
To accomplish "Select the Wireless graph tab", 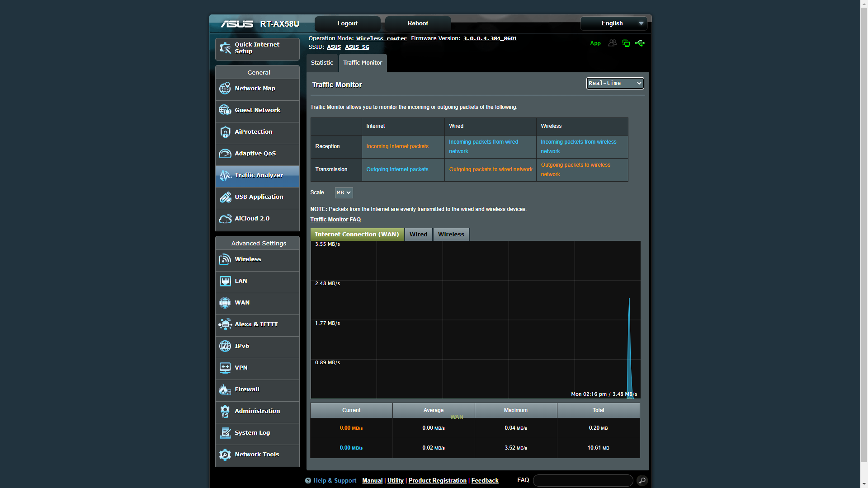I will [x=451, y=235].
